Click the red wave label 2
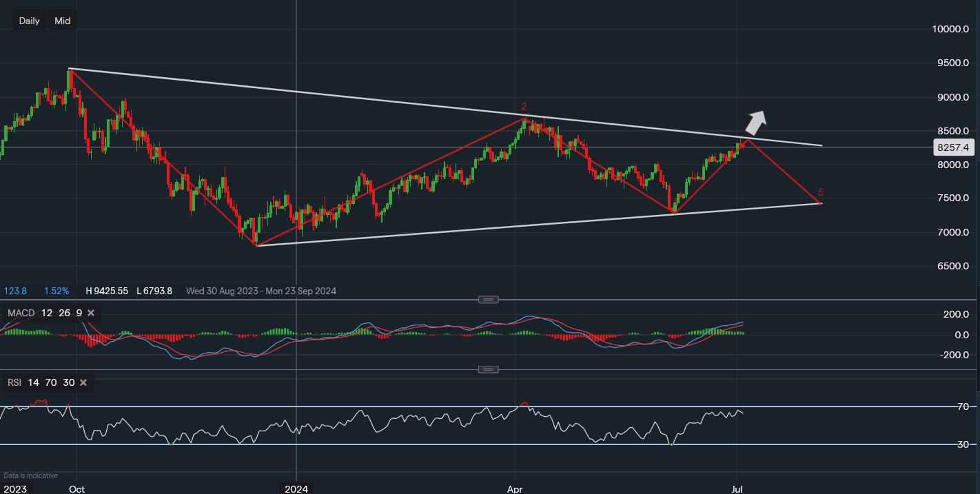980x494 pixels. point(524,106)
